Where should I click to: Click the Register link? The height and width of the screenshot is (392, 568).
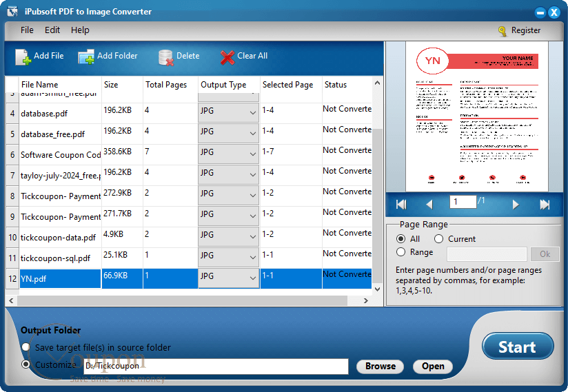point(526,30)
